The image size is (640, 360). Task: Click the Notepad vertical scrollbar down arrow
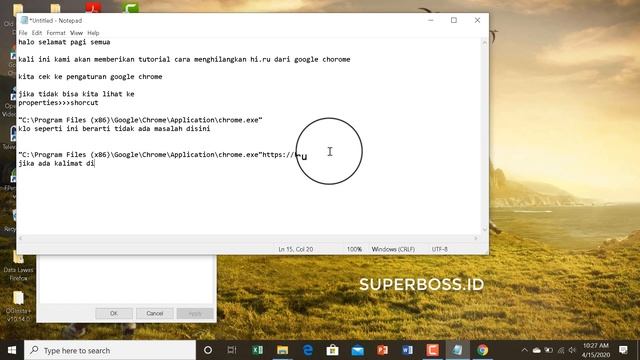pyautogui.click(x=485, y=229)
